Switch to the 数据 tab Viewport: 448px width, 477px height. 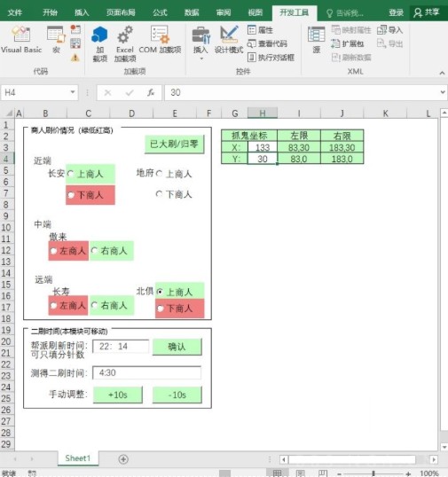[x=192, y=12]
